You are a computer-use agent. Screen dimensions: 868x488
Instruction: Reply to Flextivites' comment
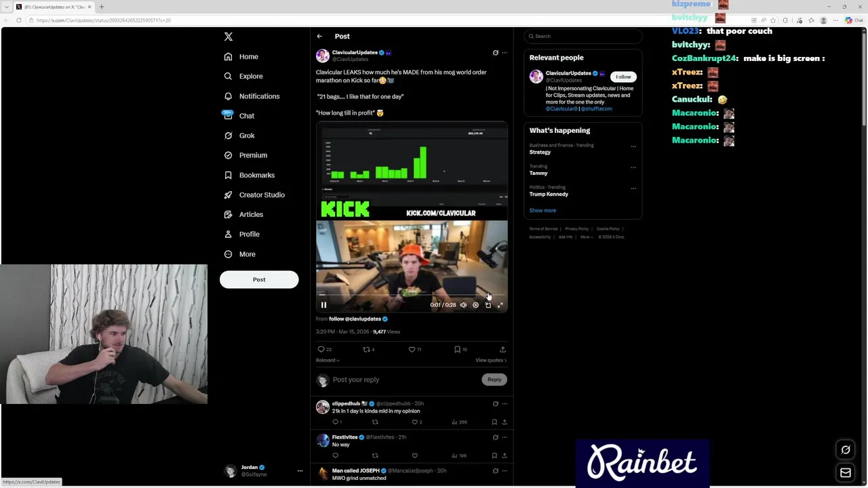335,455
